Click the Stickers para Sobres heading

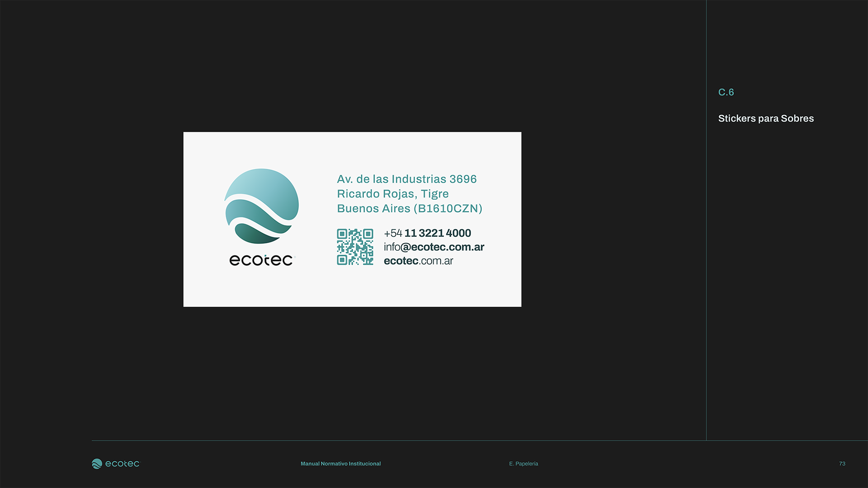pyautogui.click(x=765, y=118)
